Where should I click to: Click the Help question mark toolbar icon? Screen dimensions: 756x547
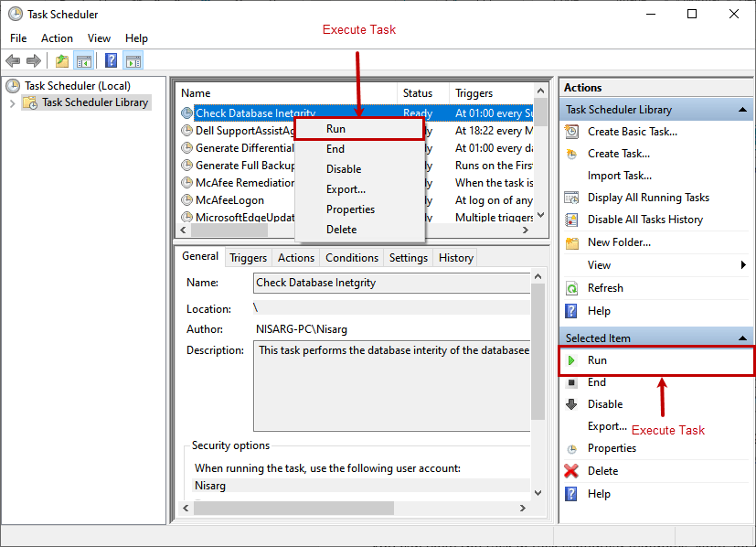click(111, 60)
